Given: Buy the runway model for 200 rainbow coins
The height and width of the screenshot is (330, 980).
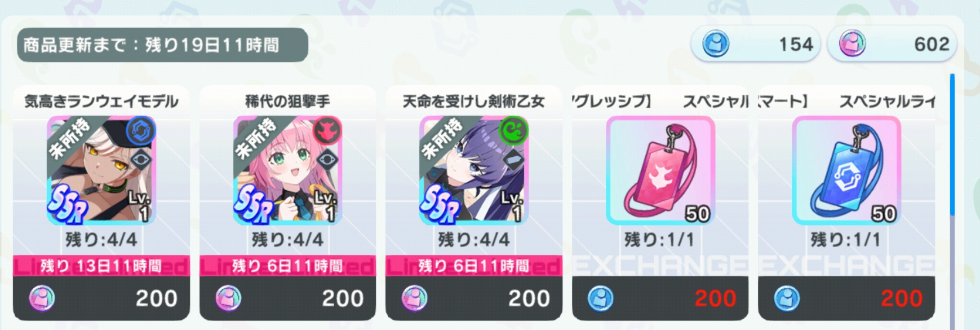Looking at the screenshot, I should tap(101, 298).
